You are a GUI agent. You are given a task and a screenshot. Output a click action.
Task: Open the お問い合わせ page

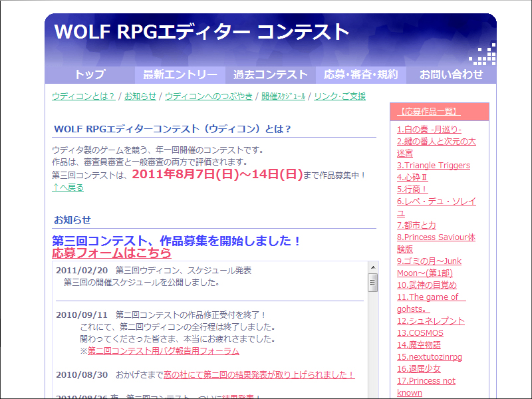[x=450, y=74]
